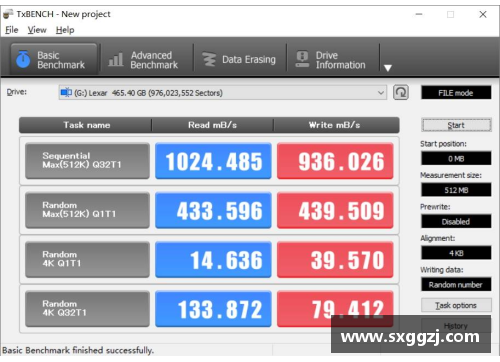This screenshot has height=362, width=500.
Task: Open the Help menu
Action: coord(65,30)
